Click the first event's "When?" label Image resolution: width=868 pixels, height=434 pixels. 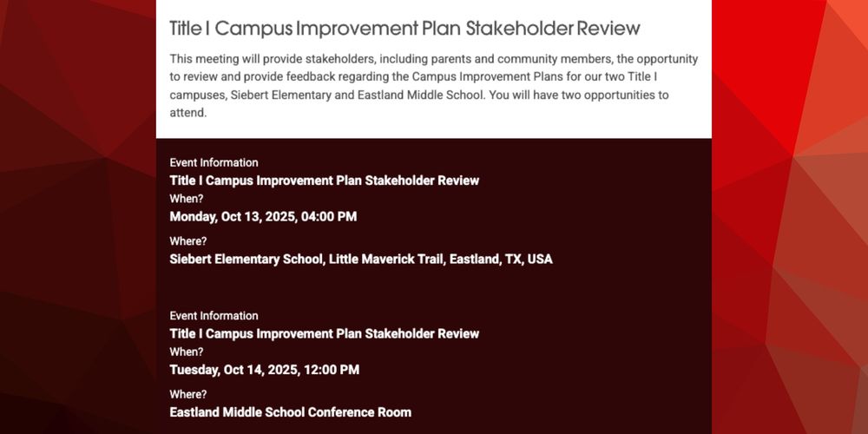pos(186,199)
